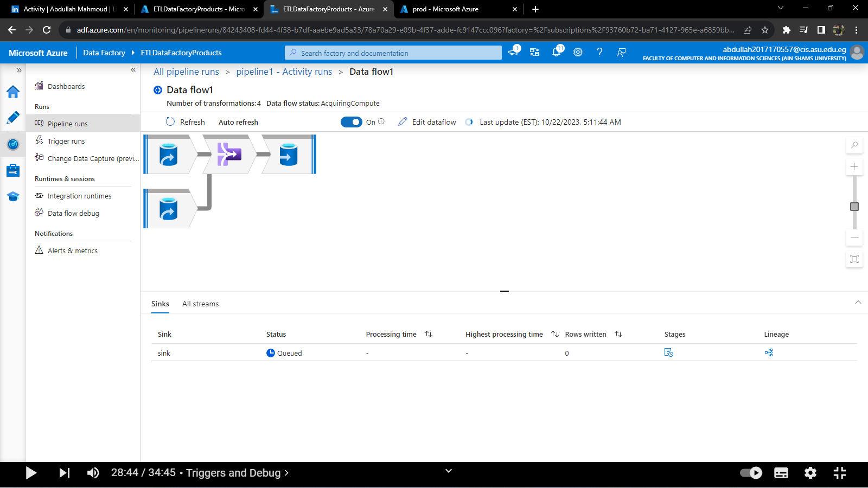868x488 pixels.
Task: Turn off the Auto refresh toggle
Action: [x=352, y=122]
